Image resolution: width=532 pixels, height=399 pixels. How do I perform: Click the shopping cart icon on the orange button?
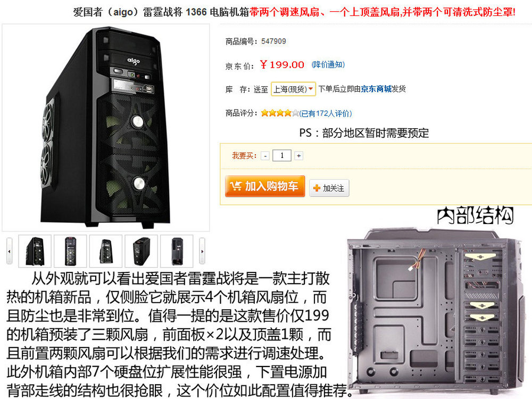point(236,186)
